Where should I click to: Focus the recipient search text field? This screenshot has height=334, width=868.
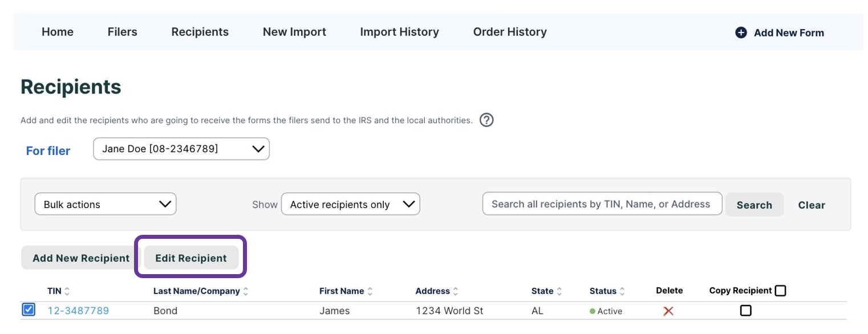[x=602, y=204]
